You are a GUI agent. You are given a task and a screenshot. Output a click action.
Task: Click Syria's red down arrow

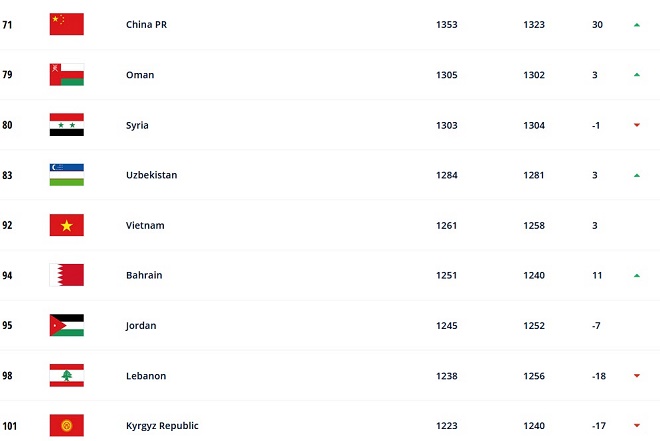637,125
